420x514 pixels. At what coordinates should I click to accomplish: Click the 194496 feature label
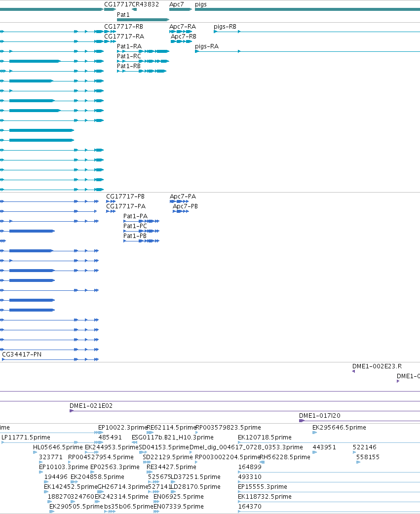pos(56,476)
